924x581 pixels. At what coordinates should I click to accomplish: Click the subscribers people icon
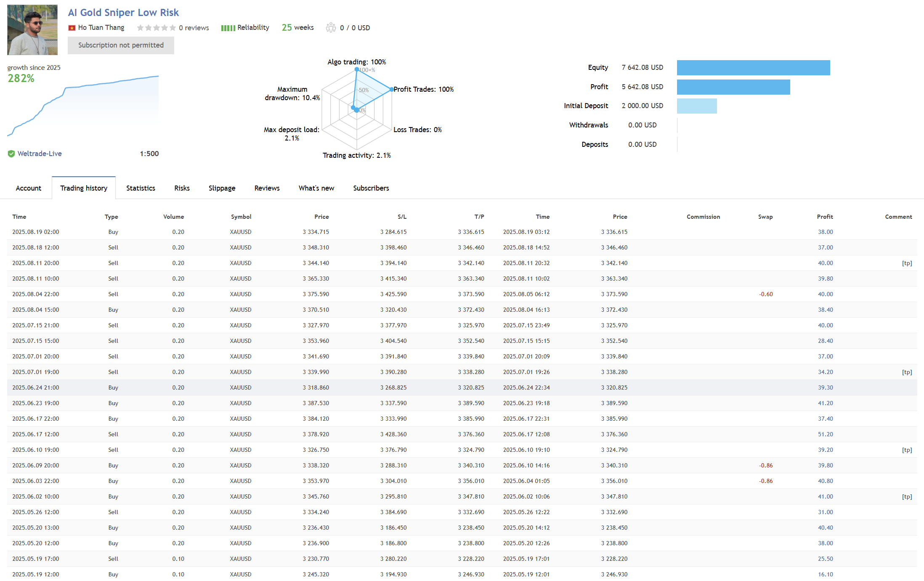click(x=331, y=28)
